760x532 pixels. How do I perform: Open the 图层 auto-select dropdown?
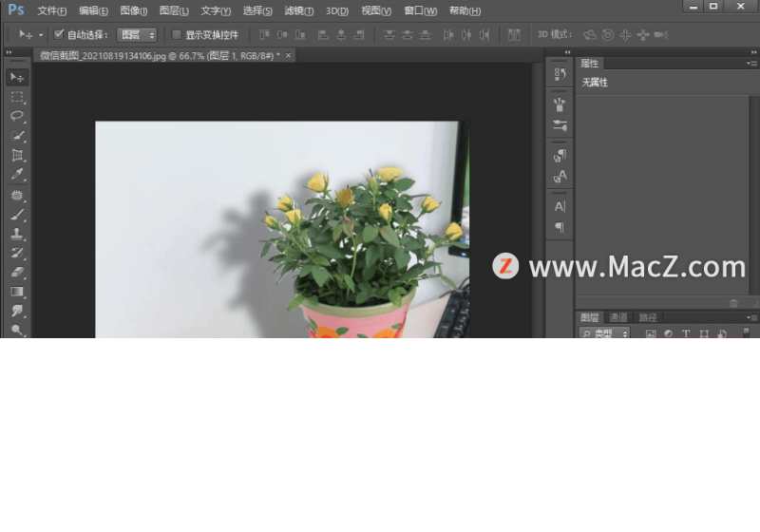pyautogui.click(x=137, y=34)
